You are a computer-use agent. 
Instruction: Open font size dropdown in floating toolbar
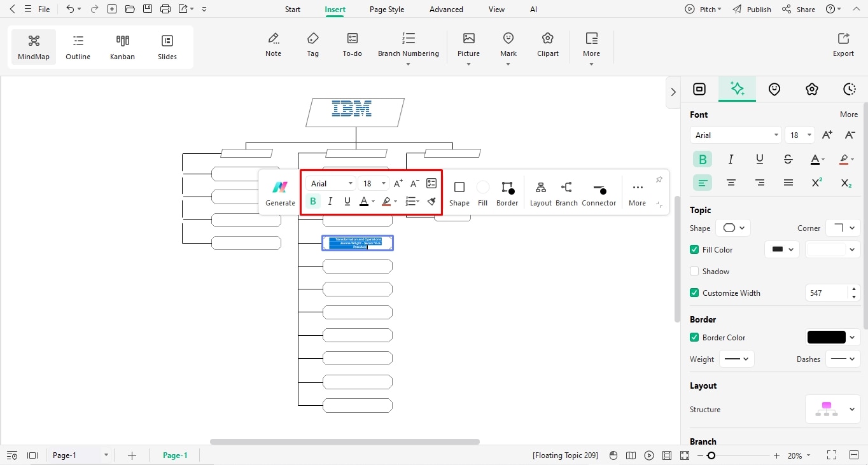373,183
